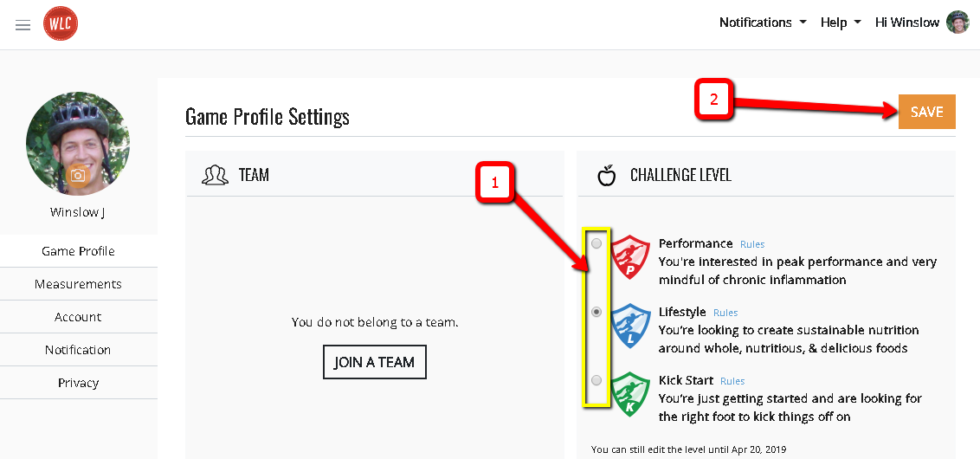Viewport: 980px width, 459px height.
Task: Switch to the Measurements tab
Action: 78,284
